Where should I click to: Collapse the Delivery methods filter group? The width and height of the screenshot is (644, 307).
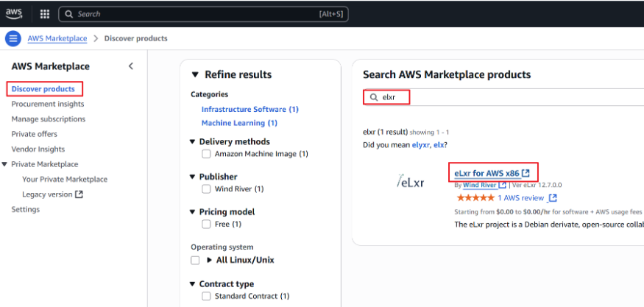pyautogui.click(x=193, y=141)
